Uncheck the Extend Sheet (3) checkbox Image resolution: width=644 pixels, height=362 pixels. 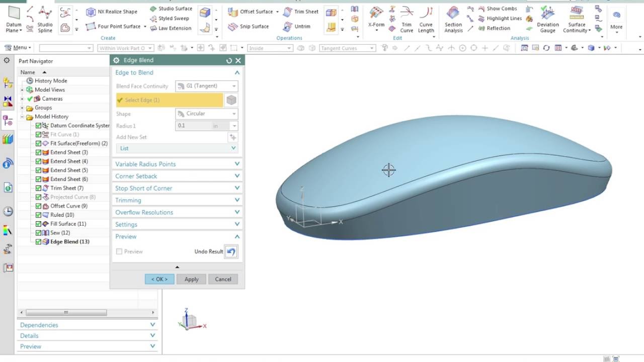[x=38, y=152]
